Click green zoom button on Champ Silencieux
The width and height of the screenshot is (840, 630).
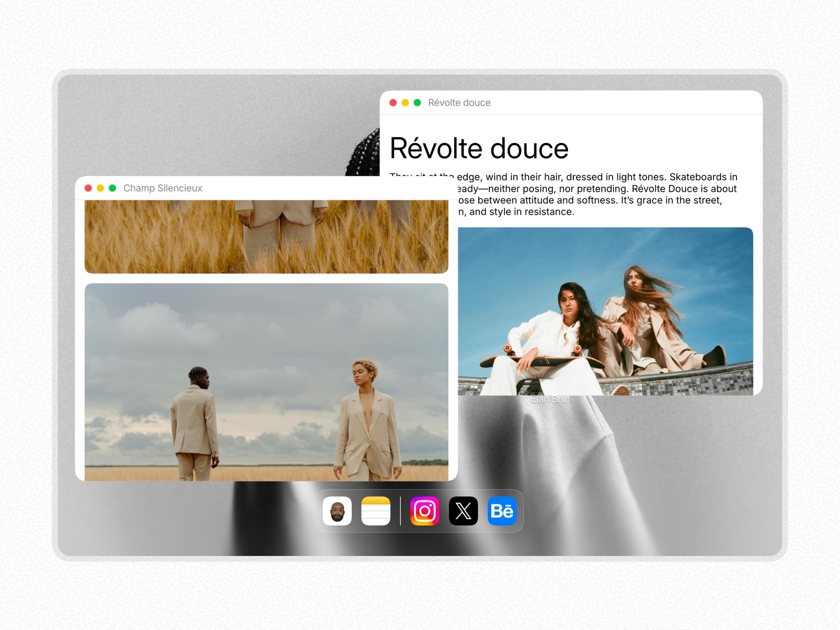[x=112, y=188]
